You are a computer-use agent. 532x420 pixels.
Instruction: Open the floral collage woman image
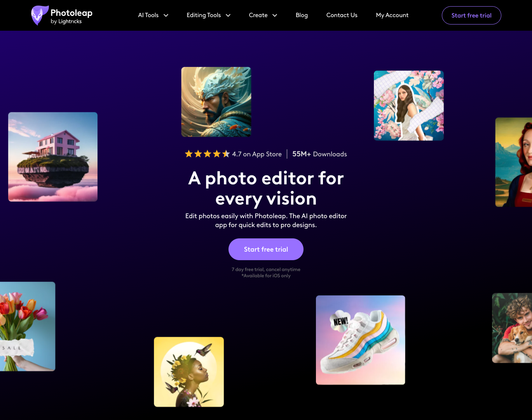coord(409,105)
